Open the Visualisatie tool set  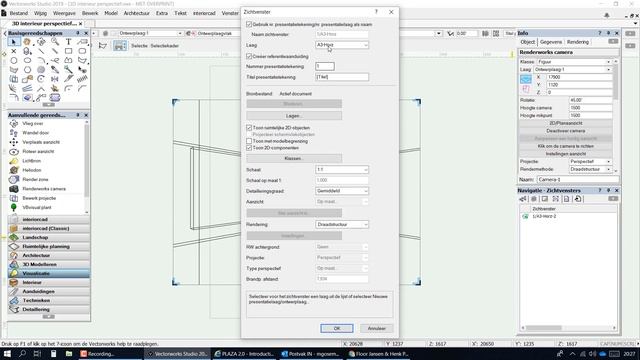pos(49,273)
